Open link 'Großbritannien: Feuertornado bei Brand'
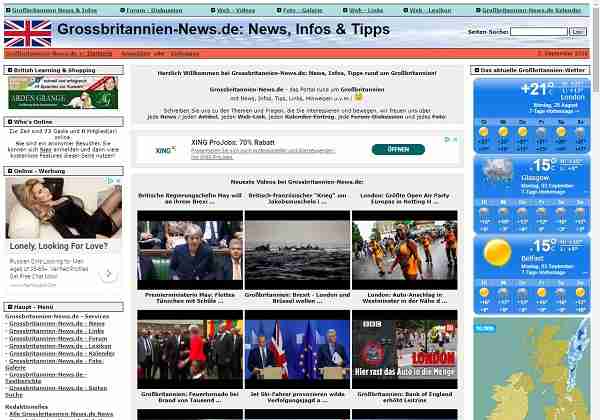The width and height of the screenshot is (600, 420). [190, 397]
